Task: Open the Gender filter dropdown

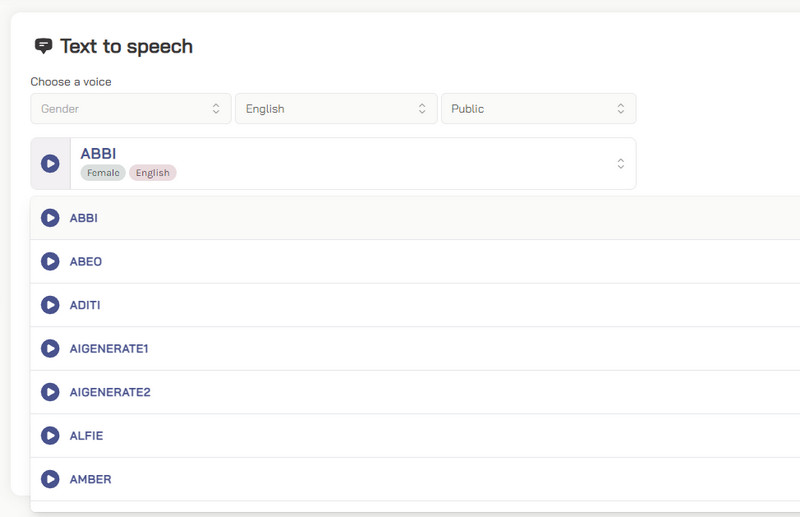Action: click(x=130, y=109)
